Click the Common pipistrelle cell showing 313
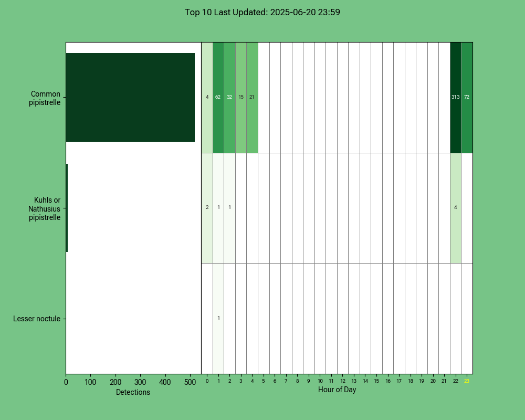This screenshot has width=525, height=420. tap(455, 98)
